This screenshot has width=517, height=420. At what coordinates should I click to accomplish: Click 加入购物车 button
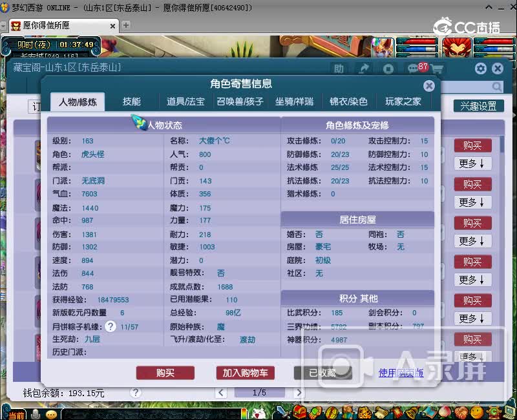(246, 373)
